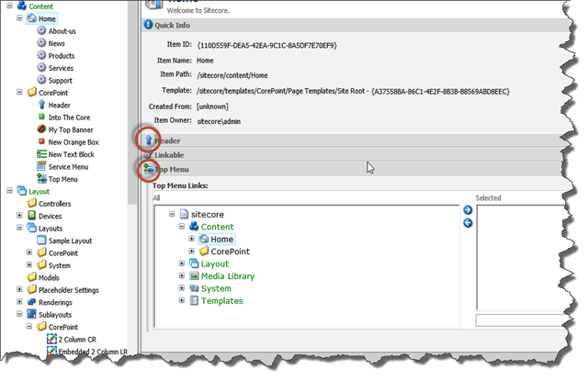Click the New Text Block icon
Screen dimensions: 588x381
41,154
